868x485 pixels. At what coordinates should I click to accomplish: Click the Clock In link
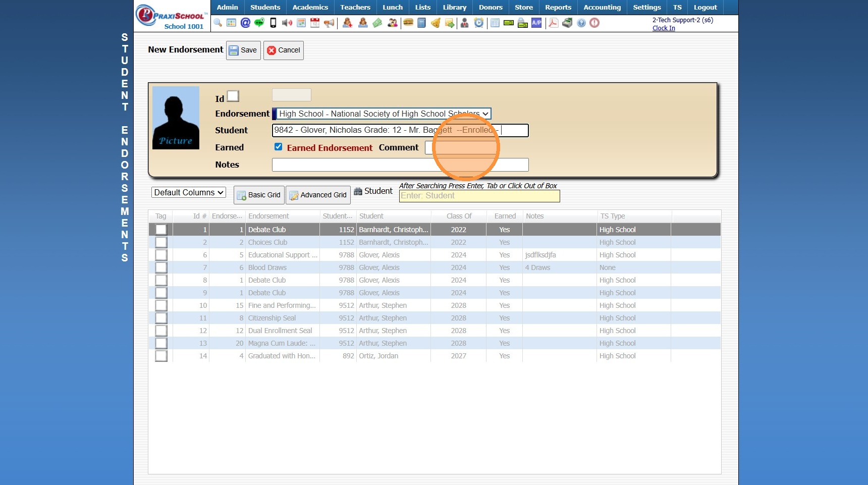[x=664, y=28]
